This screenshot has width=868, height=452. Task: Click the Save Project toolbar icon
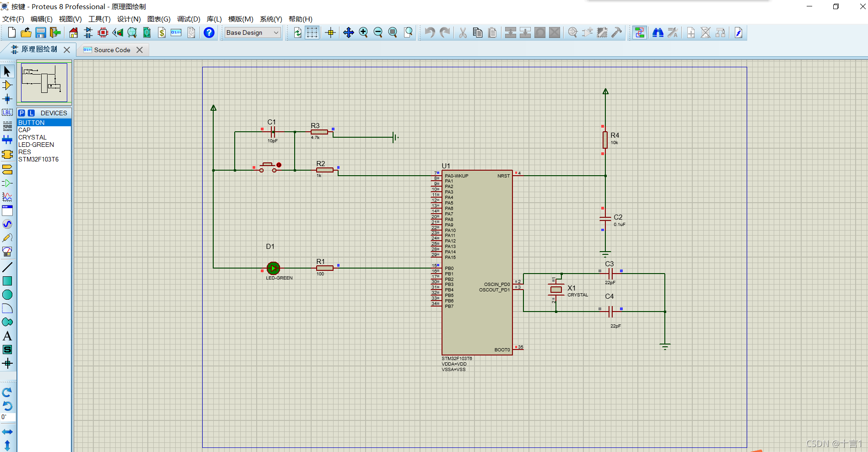point(41,32)
